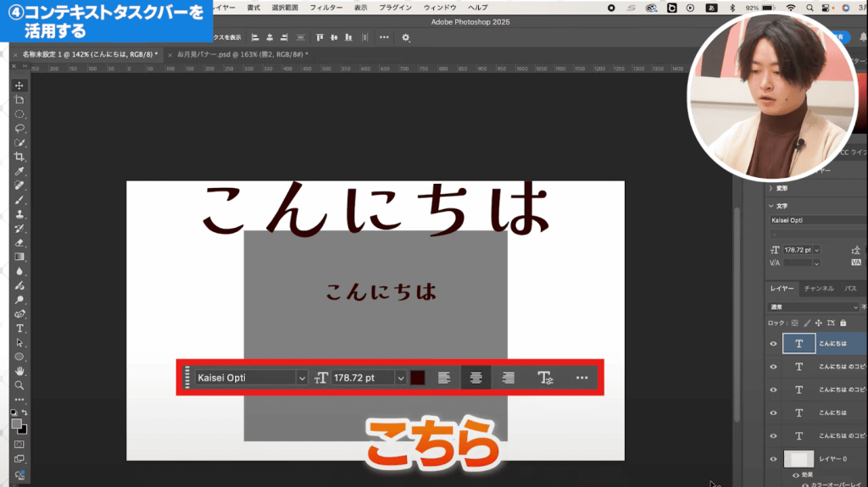This screenshot has width=868, height=487.
Task: Toggle lock position in Layers panel
Action: tap(819, 324)
